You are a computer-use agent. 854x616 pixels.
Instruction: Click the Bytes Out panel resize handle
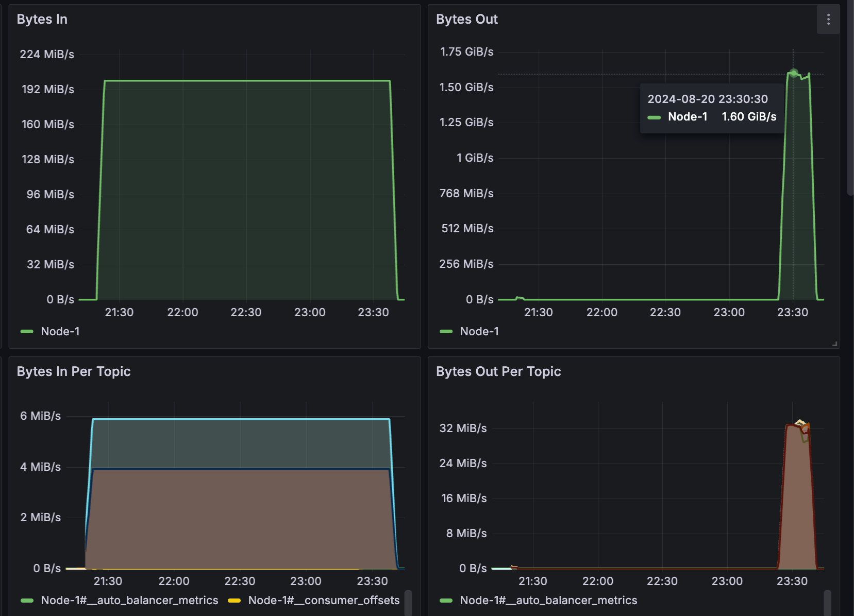pyautogui.click(x=834, y=344)
